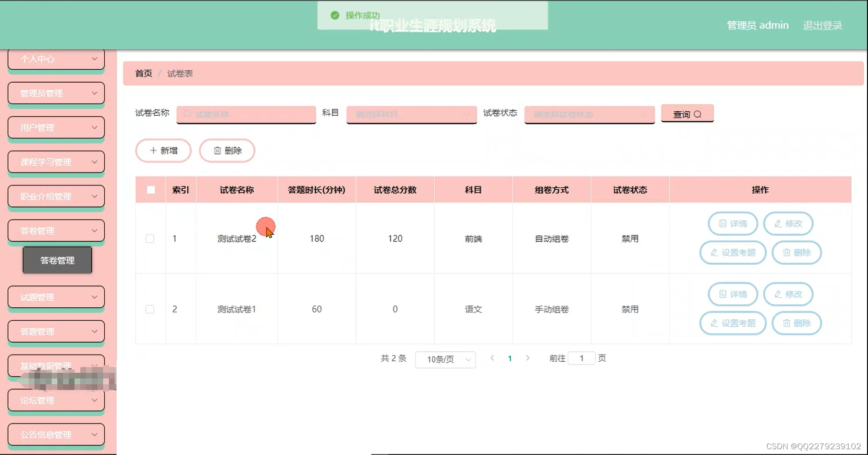868x455 pixels.
Task: Select 首页 in the breadcrumb
Action: click(x=143, y=74)
